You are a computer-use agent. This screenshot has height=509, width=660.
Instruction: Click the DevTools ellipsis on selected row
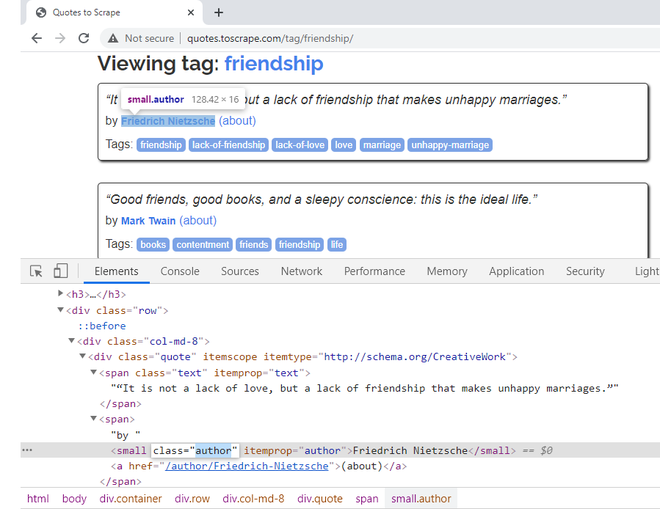27,450
